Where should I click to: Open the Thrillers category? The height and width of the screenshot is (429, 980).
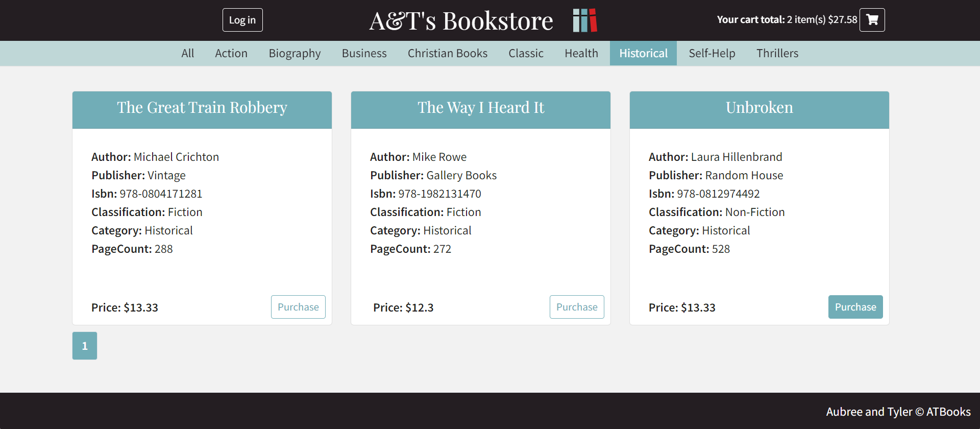tap(777, 53)
